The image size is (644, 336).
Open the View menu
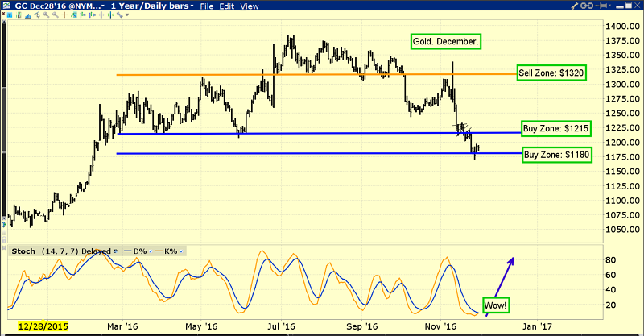point(250,6)
